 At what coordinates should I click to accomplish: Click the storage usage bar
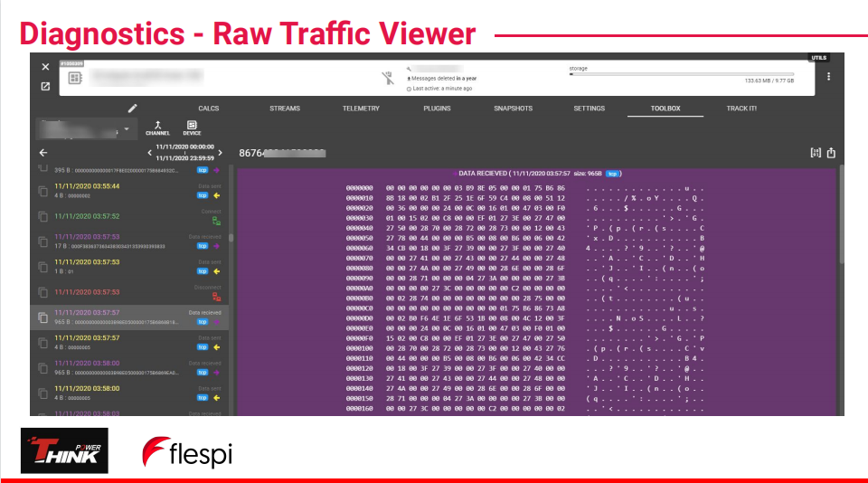(x=681, y=74)
